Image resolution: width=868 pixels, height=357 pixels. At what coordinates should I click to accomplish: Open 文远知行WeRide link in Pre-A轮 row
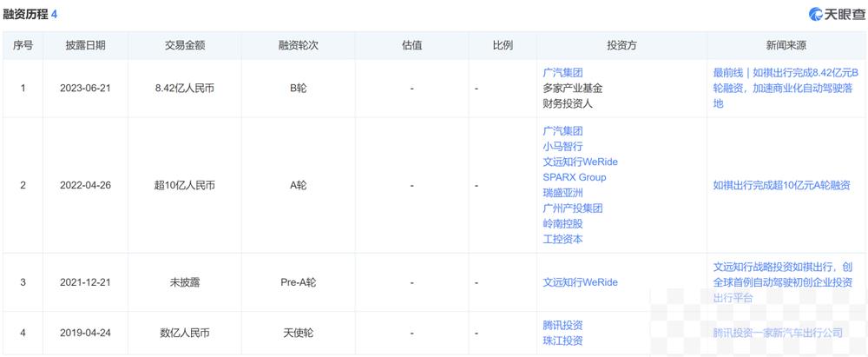coord(580,282)
